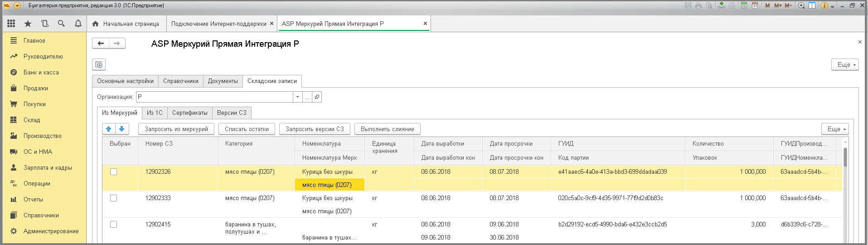Screen dimensions: 868x245
Task: Go forward with the right arrow
Action: [x=117, y=43]
